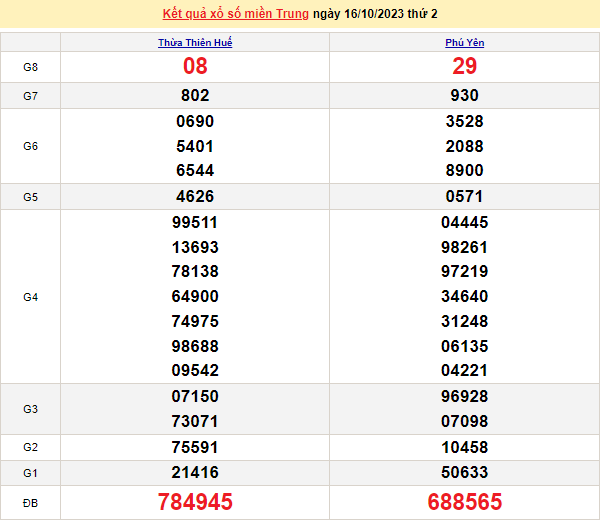Select G6 result 5401
This screenshot has width=601, height=520.
(x=195, y=146)
